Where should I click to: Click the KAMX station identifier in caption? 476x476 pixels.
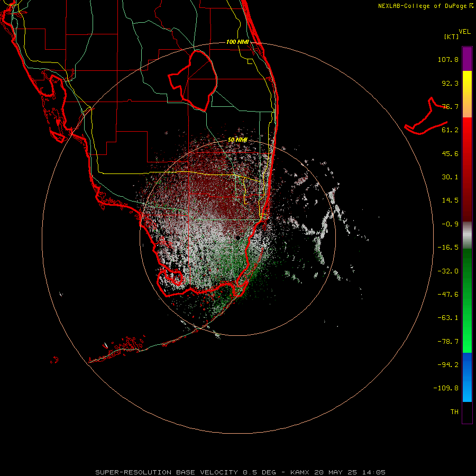[300, 472]
